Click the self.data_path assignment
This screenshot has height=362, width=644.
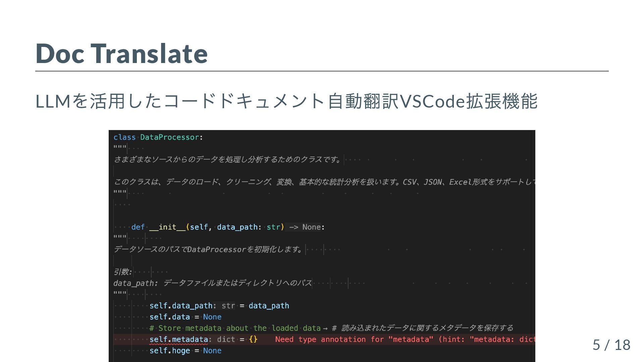tap(181, 306)
